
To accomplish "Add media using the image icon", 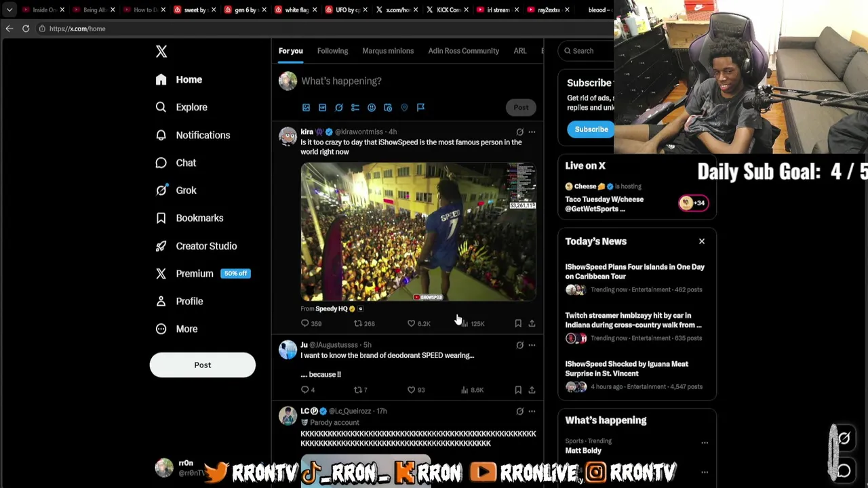I will (x=306, y=107).
